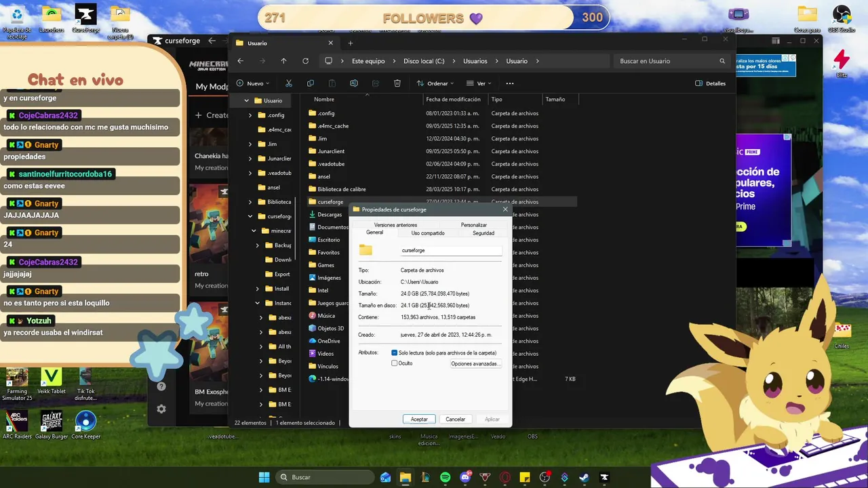This screenshot has width=868, height=488.
Task: Go back with the Explorer back arrow
Action: pyautogui.click(x=240, y=61)
